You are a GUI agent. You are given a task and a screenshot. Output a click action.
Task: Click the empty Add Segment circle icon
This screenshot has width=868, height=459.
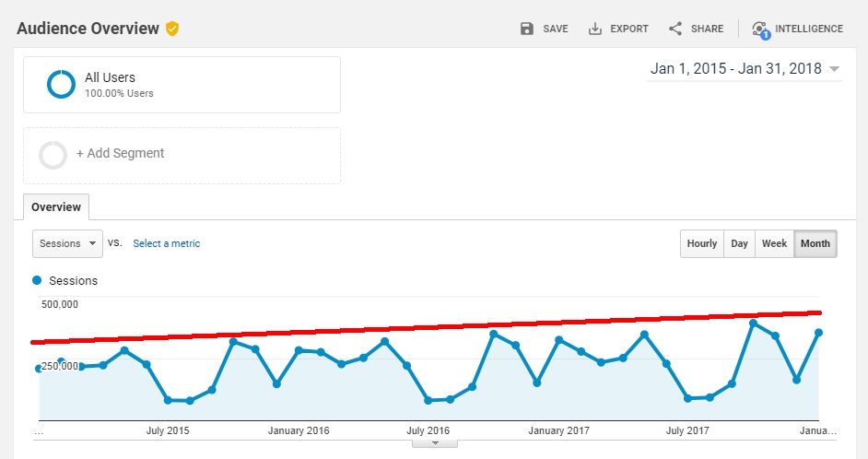pyautogui.click(x=53, y=155)
